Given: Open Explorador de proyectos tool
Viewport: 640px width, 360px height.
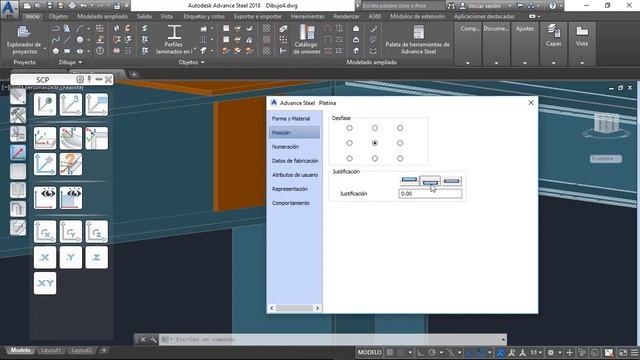Looking at the screenshot, I should [24, 40].
